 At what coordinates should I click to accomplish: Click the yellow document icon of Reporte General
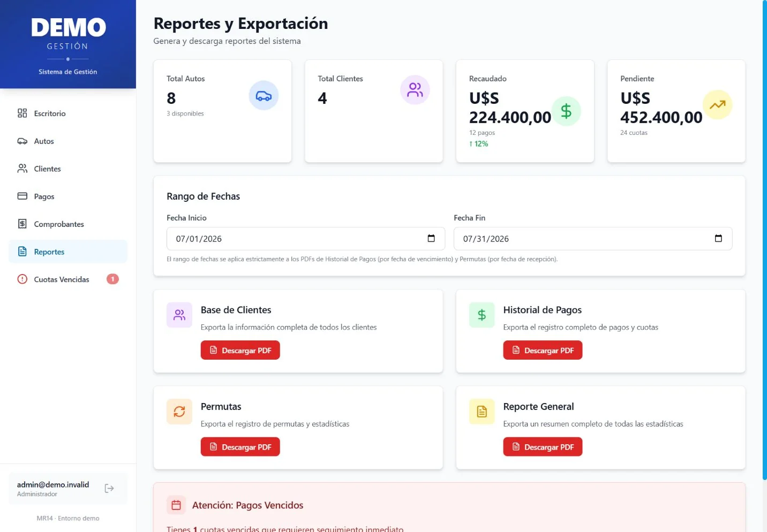[x=482, y=412]
